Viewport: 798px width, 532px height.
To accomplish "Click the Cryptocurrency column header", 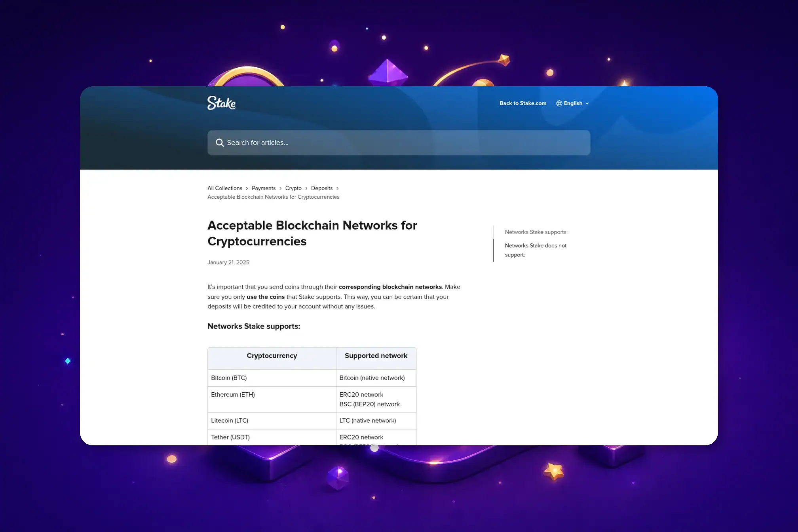I will point(272,358).
